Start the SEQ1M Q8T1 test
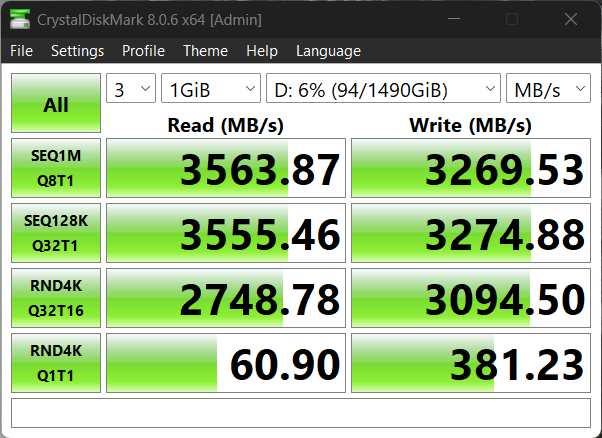 56,168
